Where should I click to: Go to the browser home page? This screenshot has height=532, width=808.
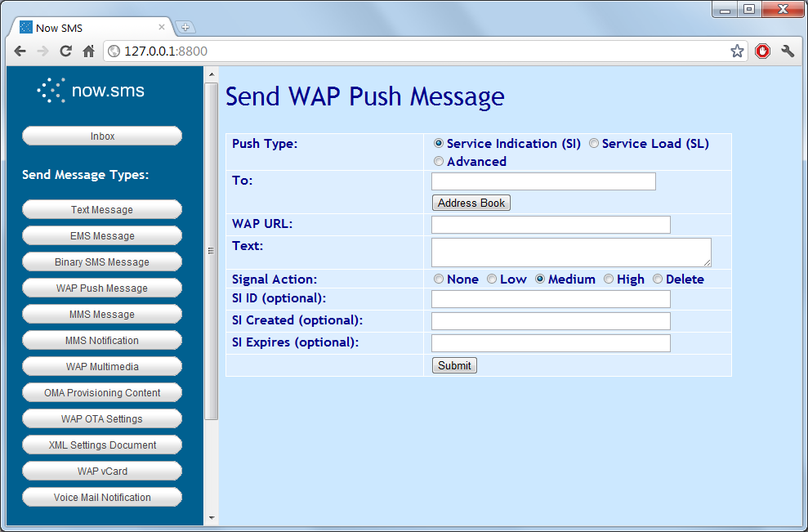point(88,51)
